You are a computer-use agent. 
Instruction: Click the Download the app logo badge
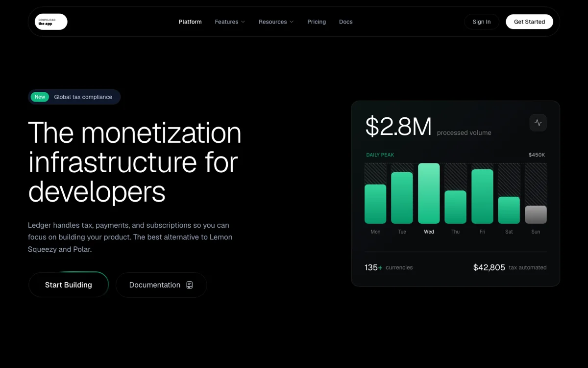[51, 22]
